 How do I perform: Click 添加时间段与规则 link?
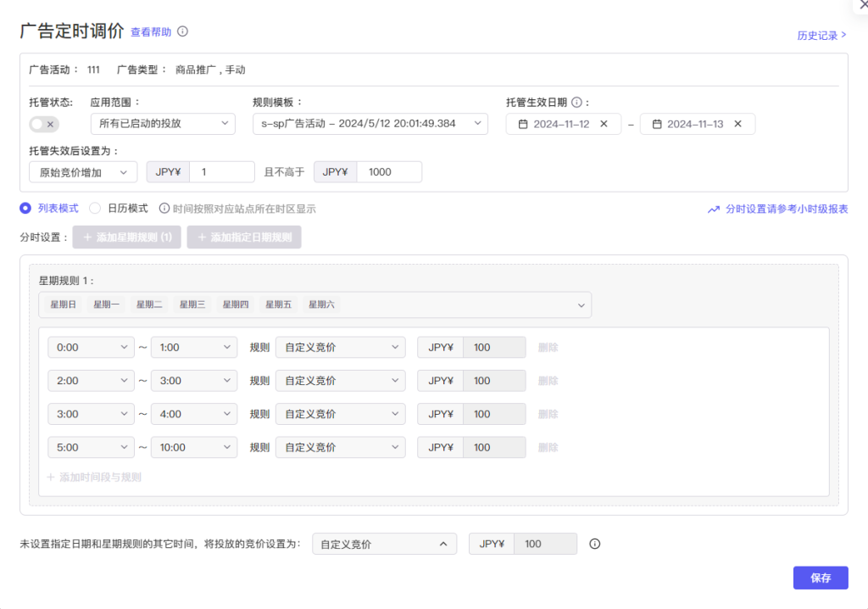(94, 478)
